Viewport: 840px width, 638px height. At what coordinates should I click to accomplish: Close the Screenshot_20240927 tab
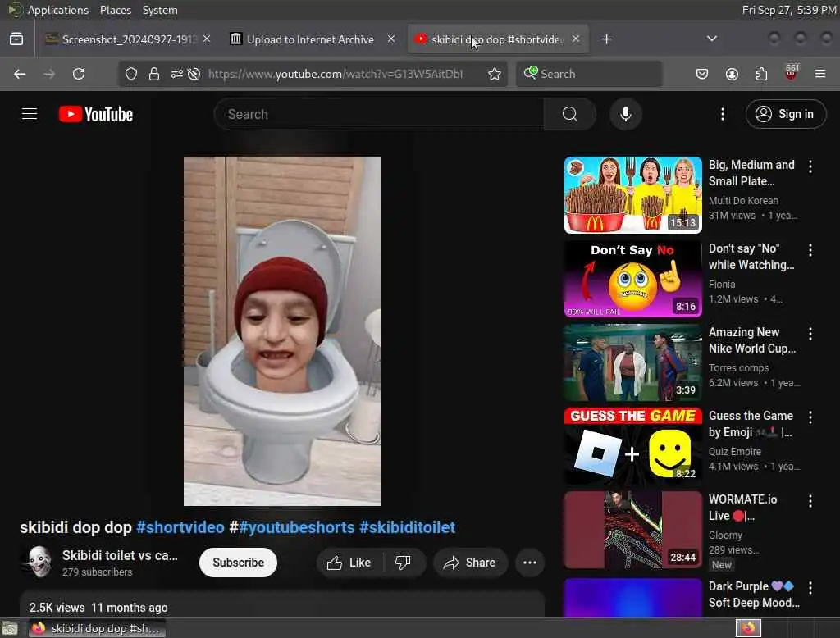(207, 39)
